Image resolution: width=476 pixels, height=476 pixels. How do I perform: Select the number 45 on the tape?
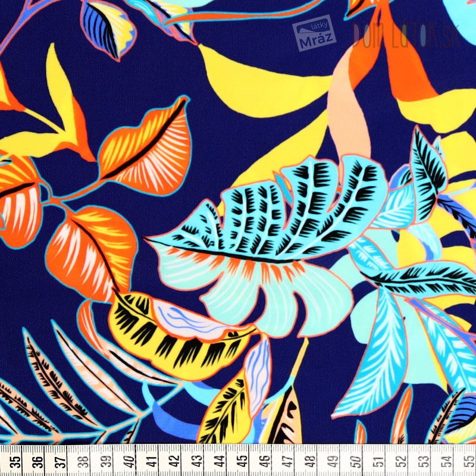[243, 462]
